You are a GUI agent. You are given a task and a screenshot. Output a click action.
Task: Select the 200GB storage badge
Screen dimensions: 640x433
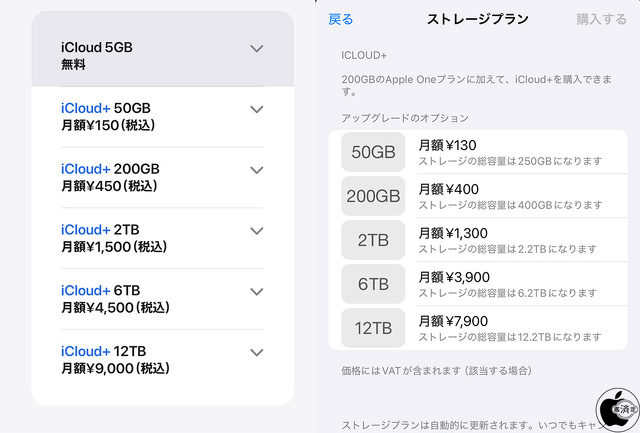373,197
